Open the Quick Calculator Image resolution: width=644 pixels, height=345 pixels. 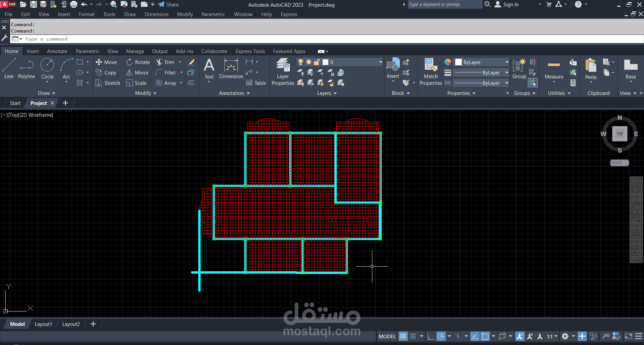[x=573, y=83]
